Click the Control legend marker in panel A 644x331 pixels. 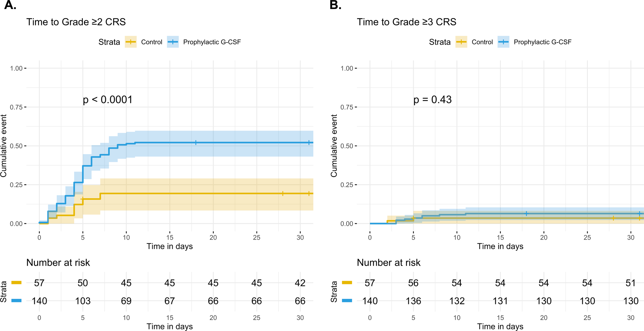131,42
